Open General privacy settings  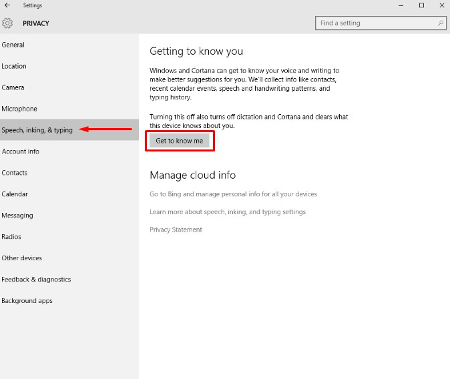click(69, 45)
